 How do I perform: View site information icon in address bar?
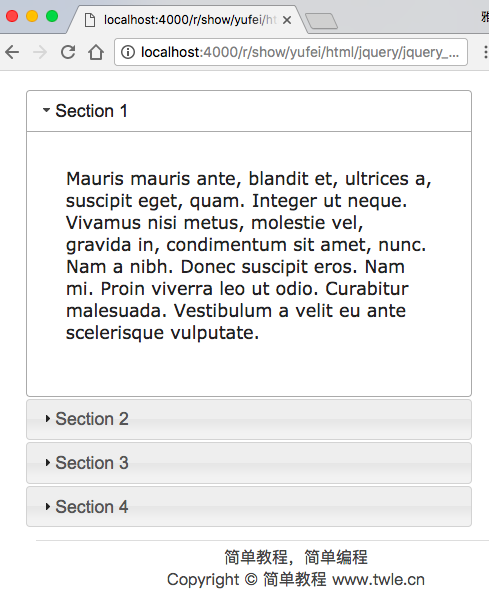click(128, 52)
